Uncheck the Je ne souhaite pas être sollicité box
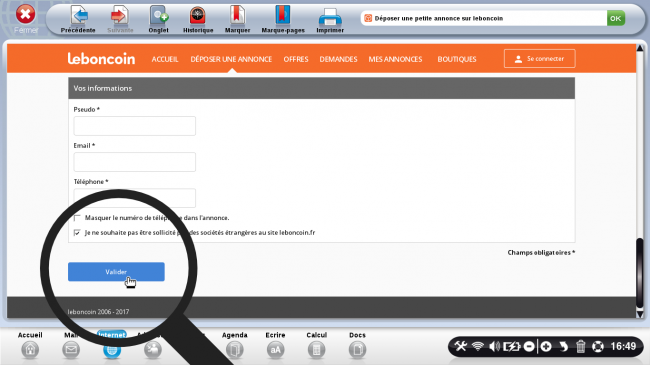The height and width of the screenshot is (365, 650). [x=77, y=233]
